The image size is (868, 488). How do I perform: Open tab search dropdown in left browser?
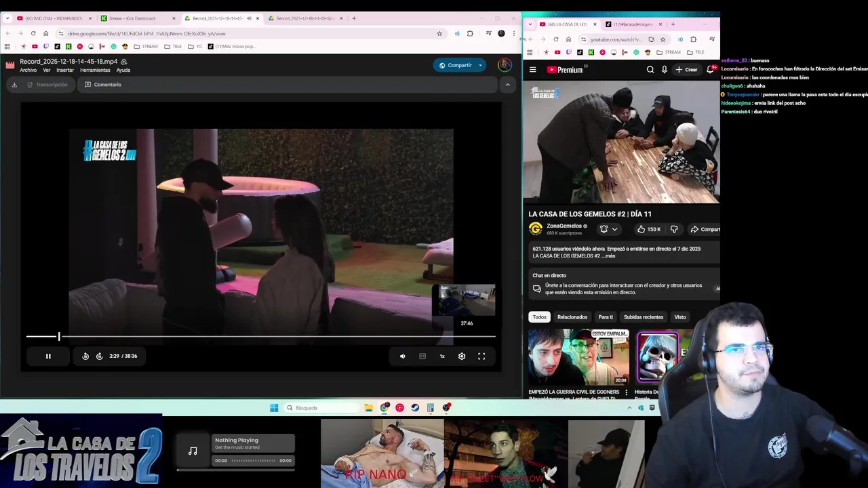[7, 18]
